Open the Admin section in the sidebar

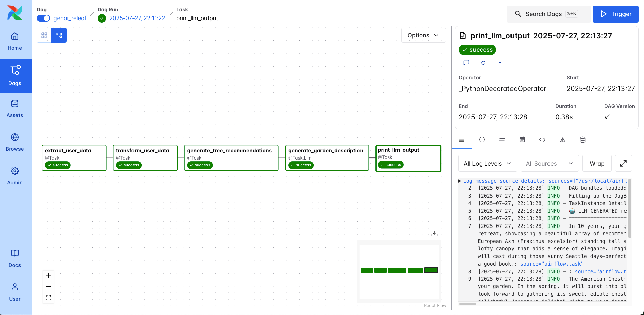[x=15, y=175]
